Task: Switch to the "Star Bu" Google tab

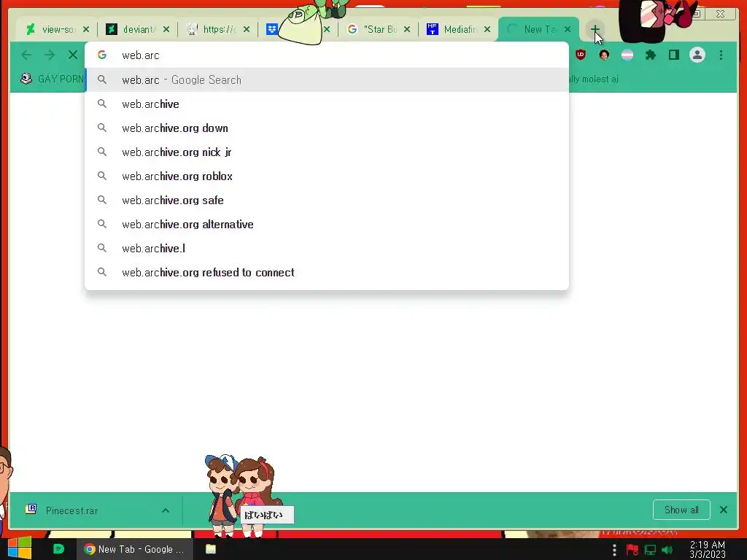Action: [378, 29]
